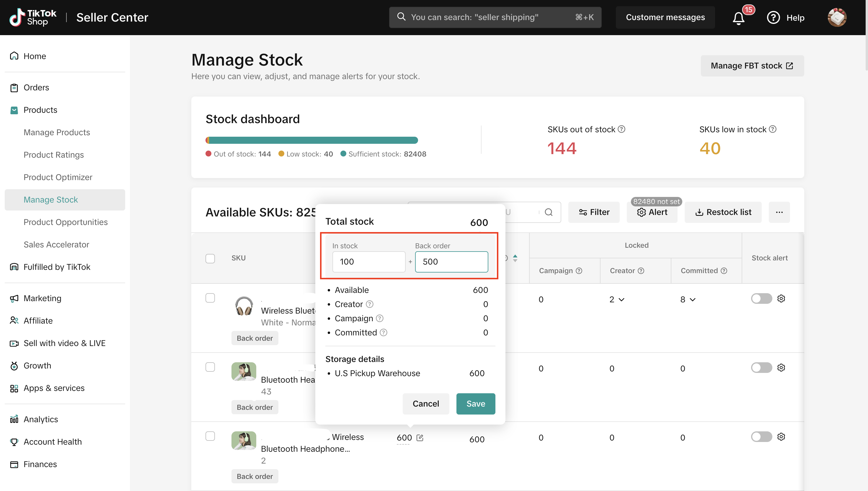Screen dimensions: 868x491
Task: Click the SKU search magnifier icon
Action: coord(549,212)
